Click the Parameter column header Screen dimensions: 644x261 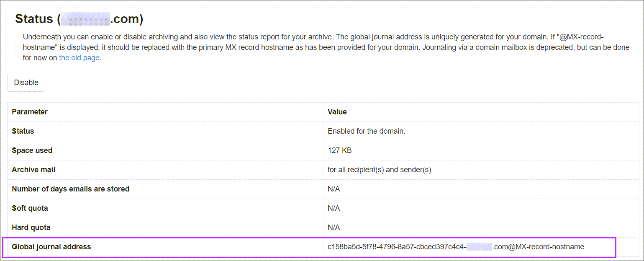click(x=30, y=112)
